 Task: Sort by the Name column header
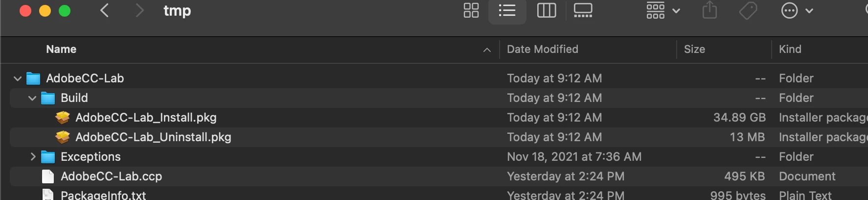(61, 49)
